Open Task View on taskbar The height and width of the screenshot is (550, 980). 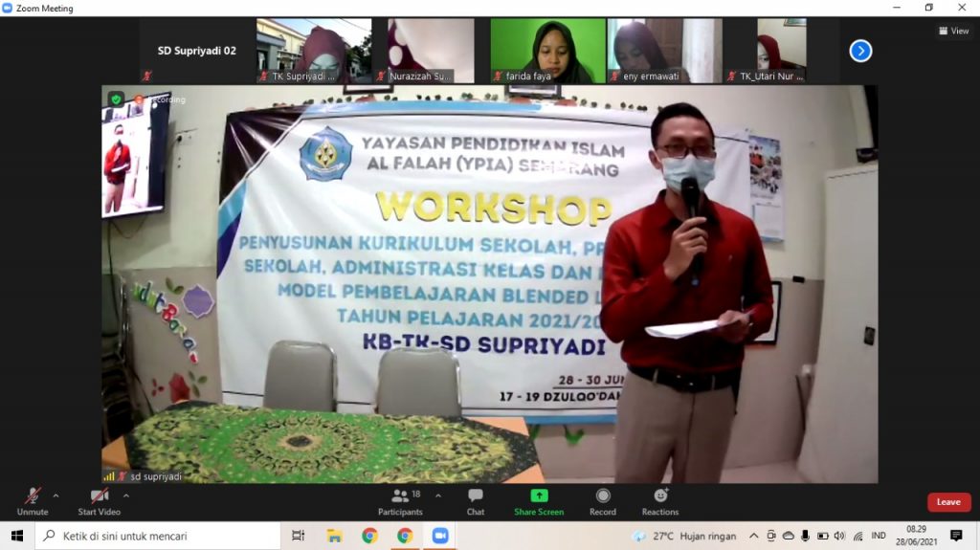tap(299, 536)
